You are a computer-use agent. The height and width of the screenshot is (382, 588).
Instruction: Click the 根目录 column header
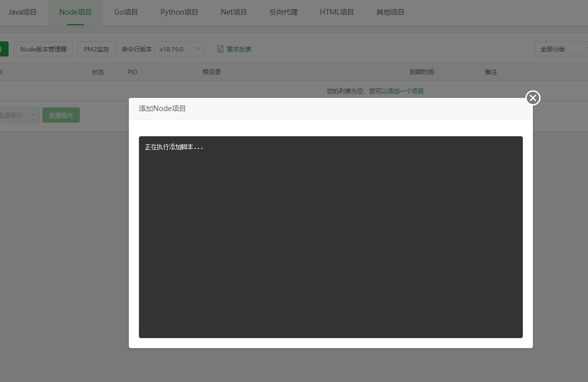pyautogui.click(x=212, y=72)
